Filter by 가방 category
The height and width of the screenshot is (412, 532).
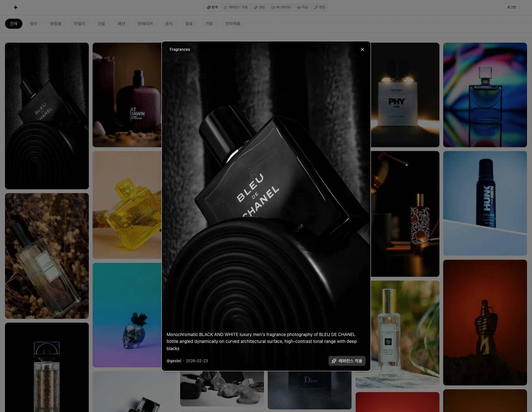tap(209, 24)
